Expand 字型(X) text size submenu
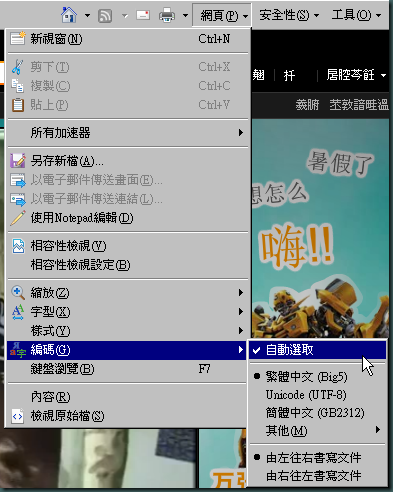This screenshot has width=393, height=492. (x=128, y=312)
